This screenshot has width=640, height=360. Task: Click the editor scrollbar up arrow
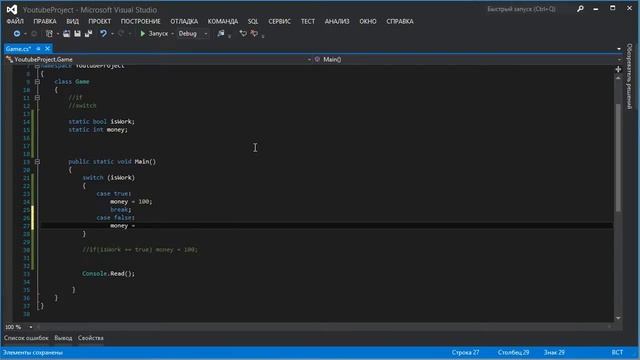point(618,78)
